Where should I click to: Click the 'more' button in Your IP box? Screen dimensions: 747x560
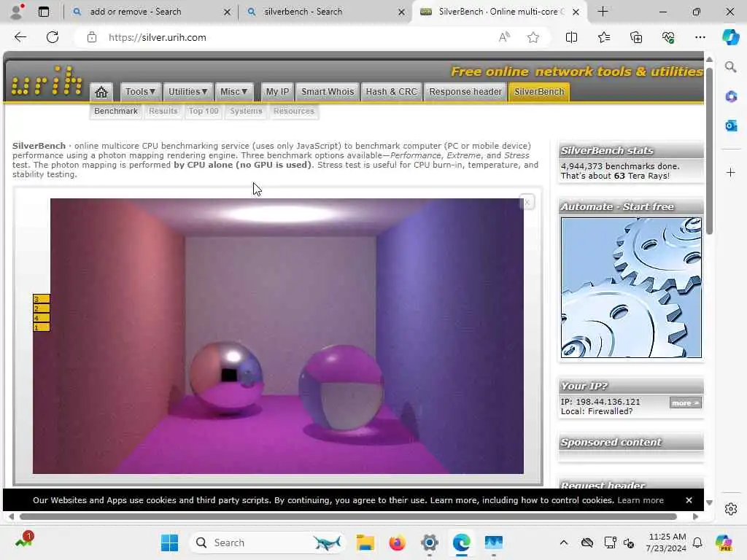(x=685, y=402)
